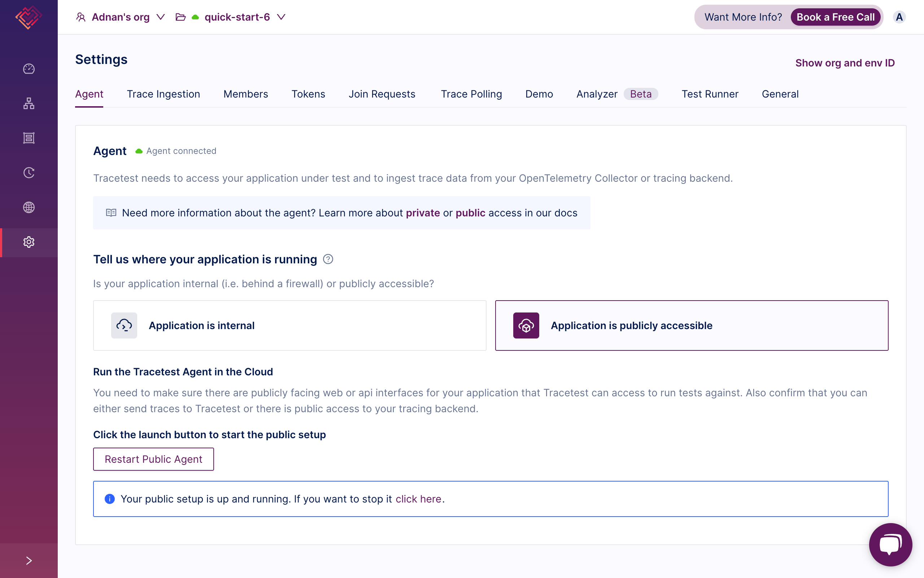Open the clock history icon in sidebar

click(x=29, y=173)
